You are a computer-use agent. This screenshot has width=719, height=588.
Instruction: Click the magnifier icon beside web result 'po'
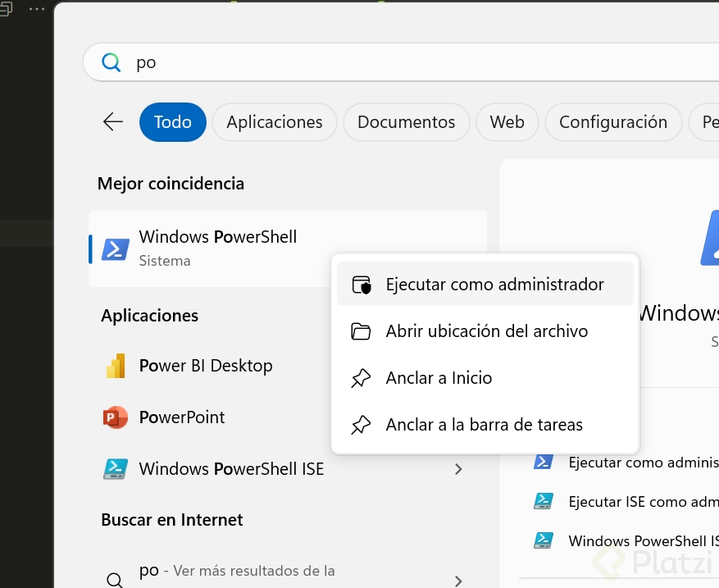point(114,580)
